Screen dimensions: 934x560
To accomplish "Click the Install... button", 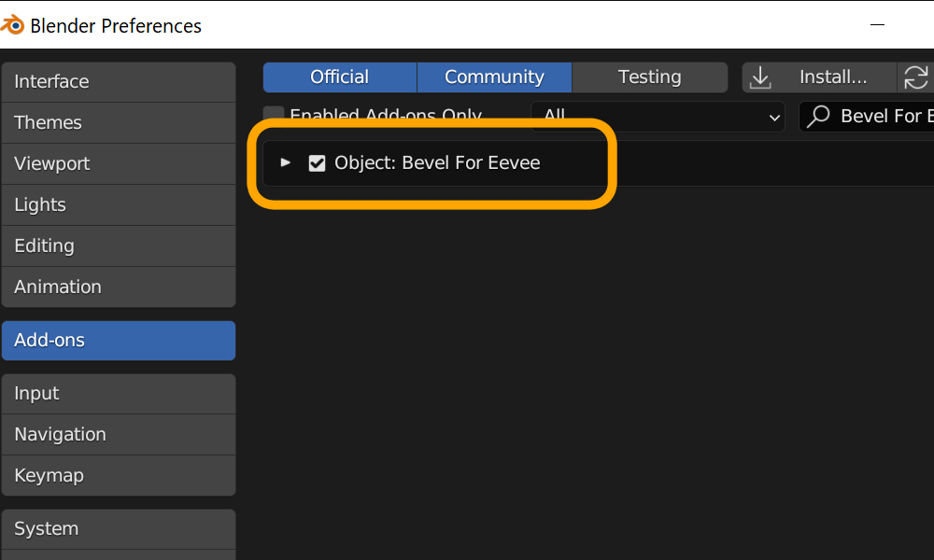I will (x=820, y=77).
